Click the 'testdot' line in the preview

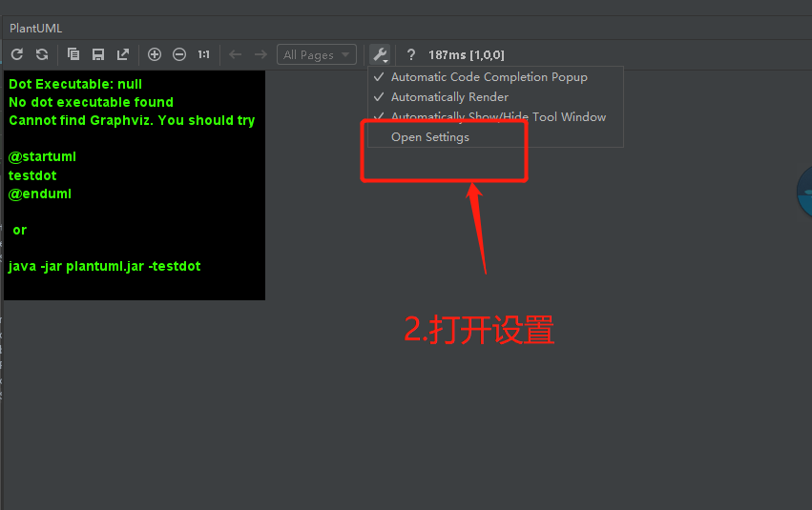coord(32,175)
